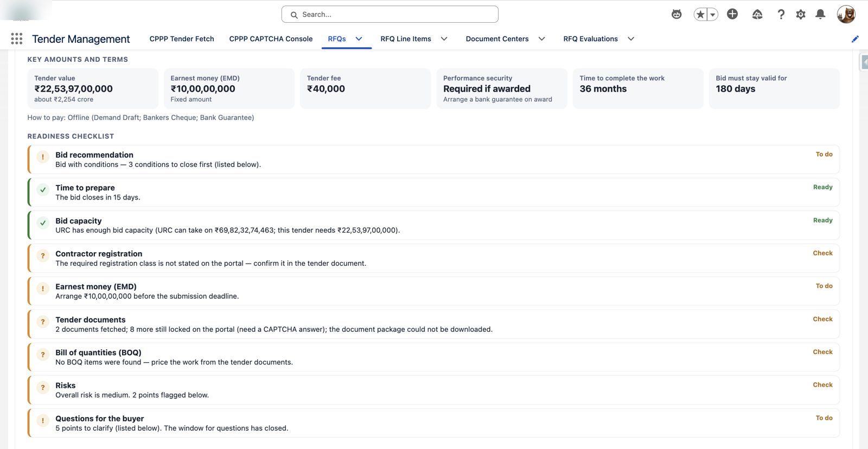
Task: Click the Help question mark icon
Action: [781, 14]
